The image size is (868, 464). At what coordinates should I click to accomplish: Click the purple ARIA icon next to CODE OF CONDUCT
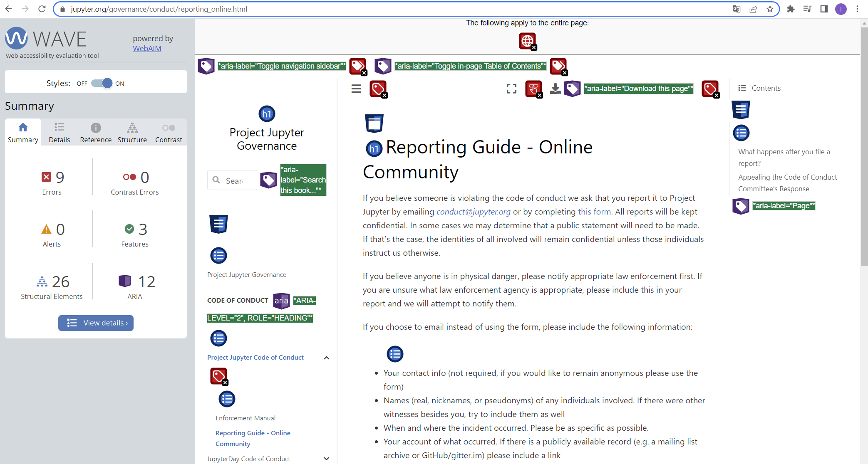[281, 301]
